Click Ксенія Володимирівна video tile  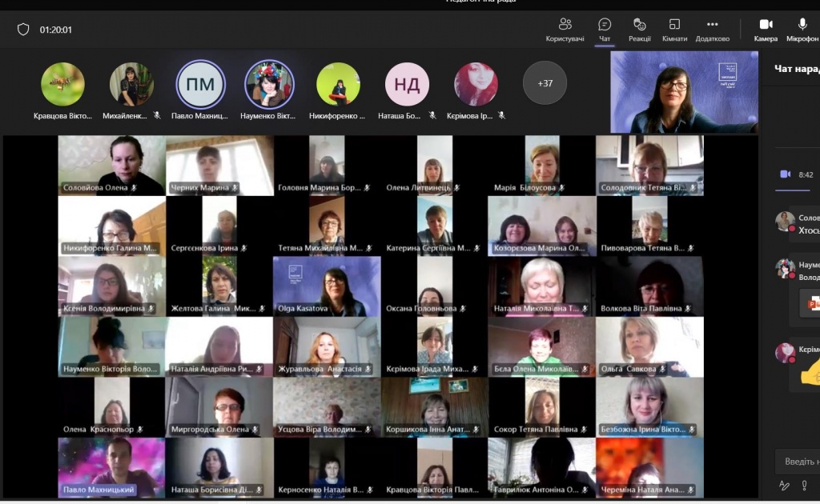112,286
